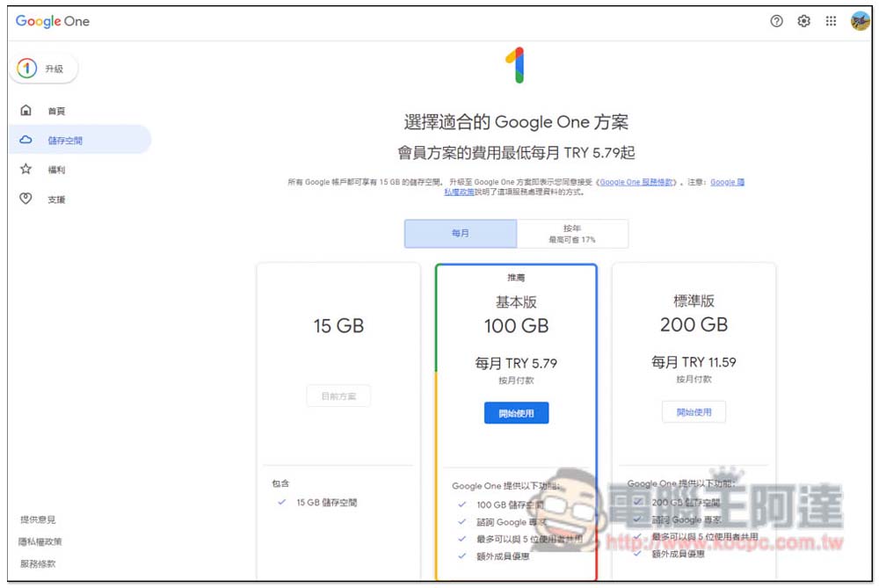Click the checkmark beside 100 GB 儲存空間
Viewport: 879px width, 588px height.
(462, 505)
